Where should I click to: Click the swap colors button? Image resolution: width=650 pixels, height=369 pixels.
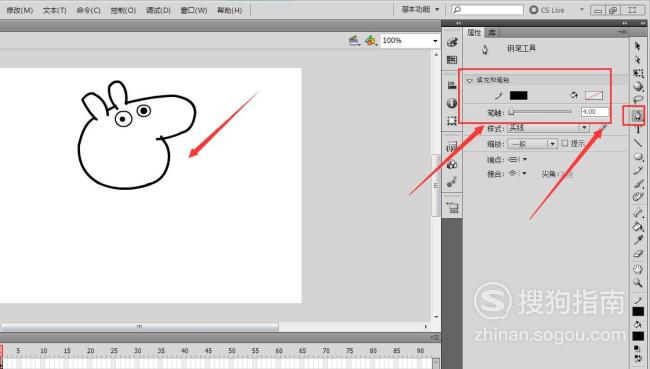point(638,358)
